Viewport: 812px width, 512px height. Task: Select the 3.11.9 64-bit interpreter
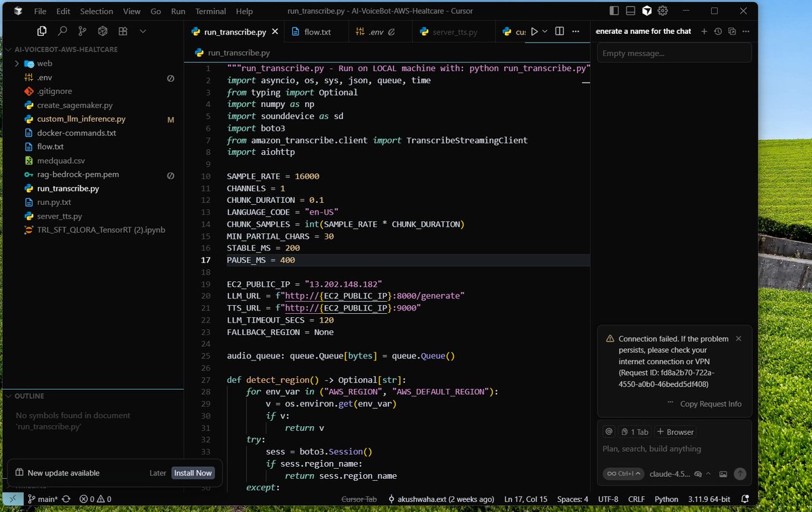(x=709, y=499)
